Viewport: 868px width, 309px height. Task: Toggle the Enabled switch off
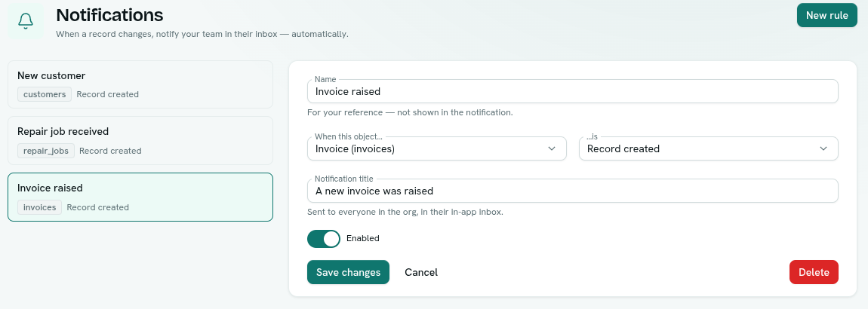pos(324,239)
